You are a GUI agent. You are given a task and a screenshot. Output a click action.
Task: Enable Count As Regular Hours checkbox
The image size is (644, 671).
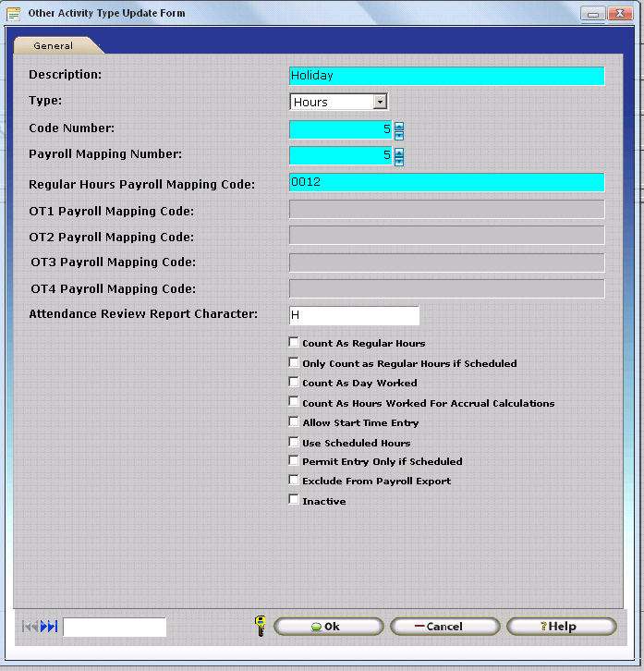click(294, 343)
